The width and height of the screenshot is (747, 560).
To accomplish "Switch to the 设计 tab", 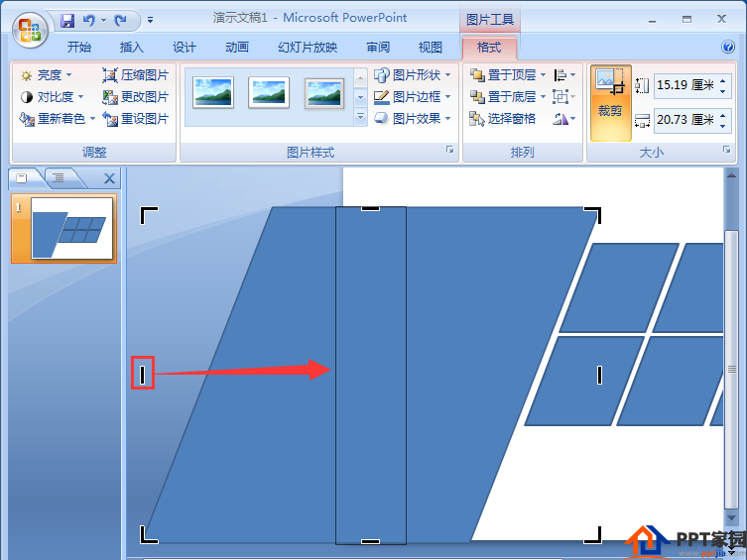I will coord(184,48).
